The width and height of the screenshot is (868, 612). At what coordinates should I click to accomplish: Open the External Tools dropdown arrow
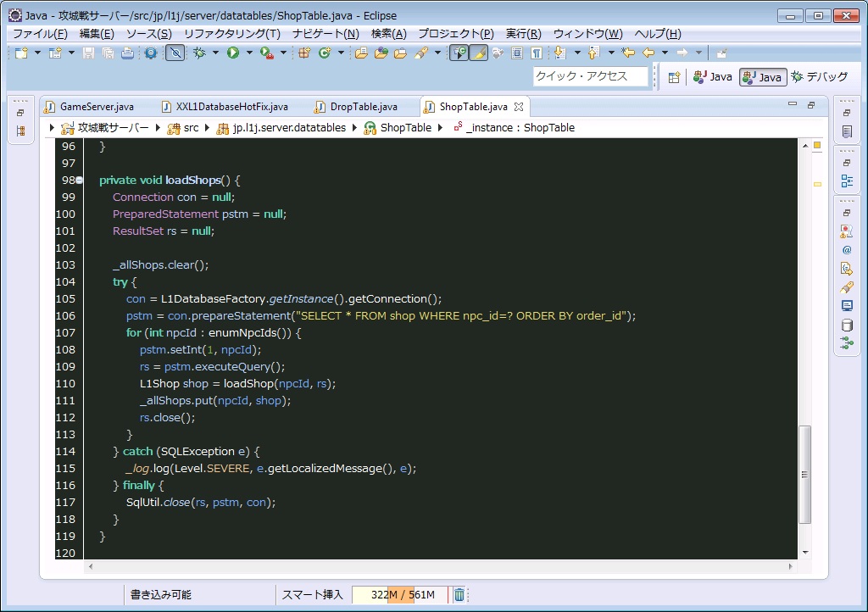tap(283, 53)
